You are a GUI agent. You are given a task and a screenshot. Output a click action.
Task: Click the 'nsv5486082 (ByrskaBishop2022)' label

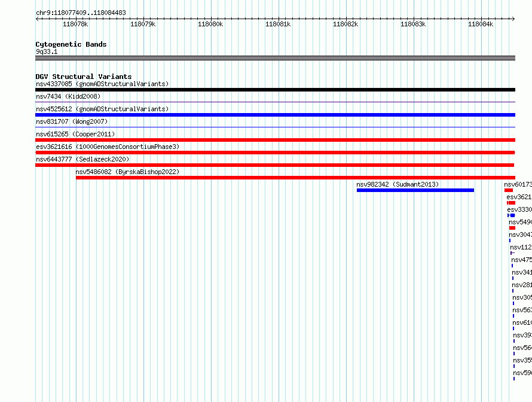[127, 172]
